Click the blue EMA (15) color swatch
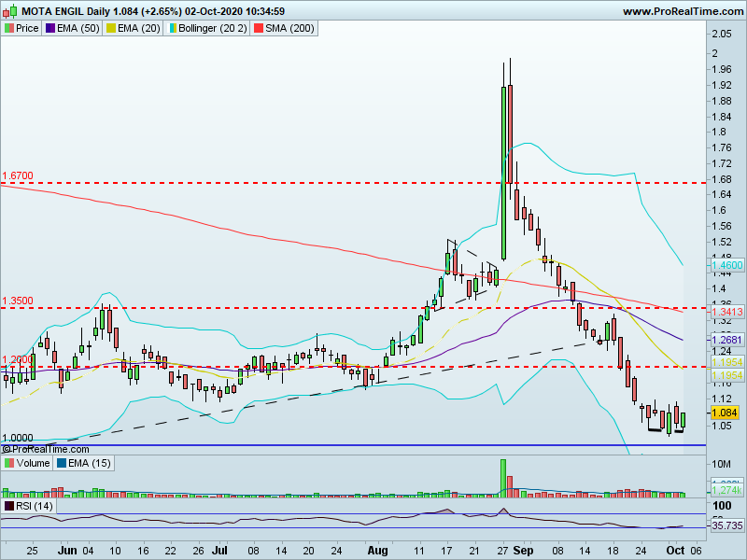The image size is (747, 560). pos(62,463)
